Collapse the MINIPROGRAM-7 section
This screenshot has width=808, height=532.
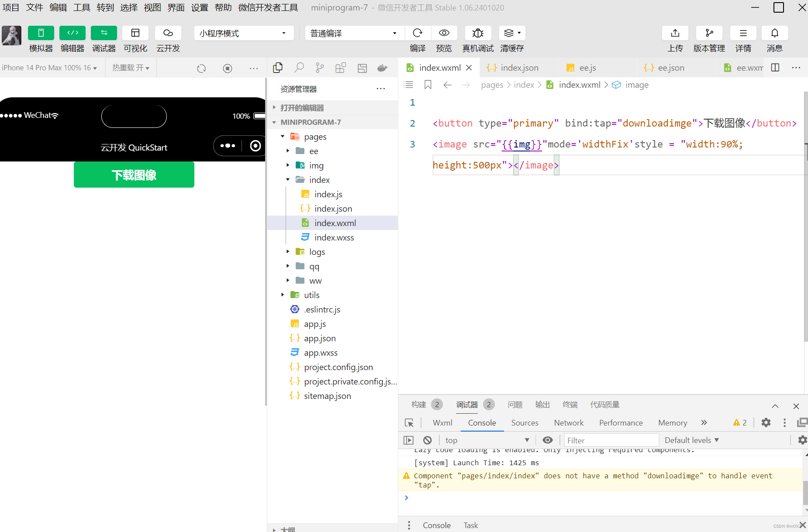(x=332, y=122)
